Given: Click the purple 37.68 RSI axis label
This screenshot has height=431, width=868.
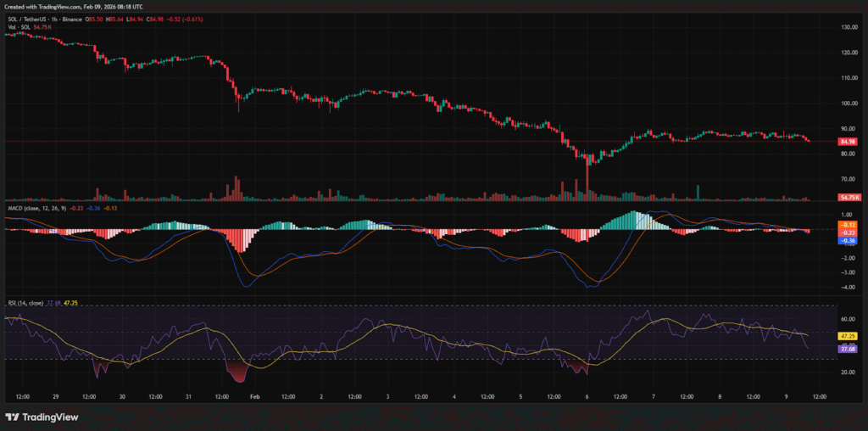Looking at the screenshot, I should 848,349.
